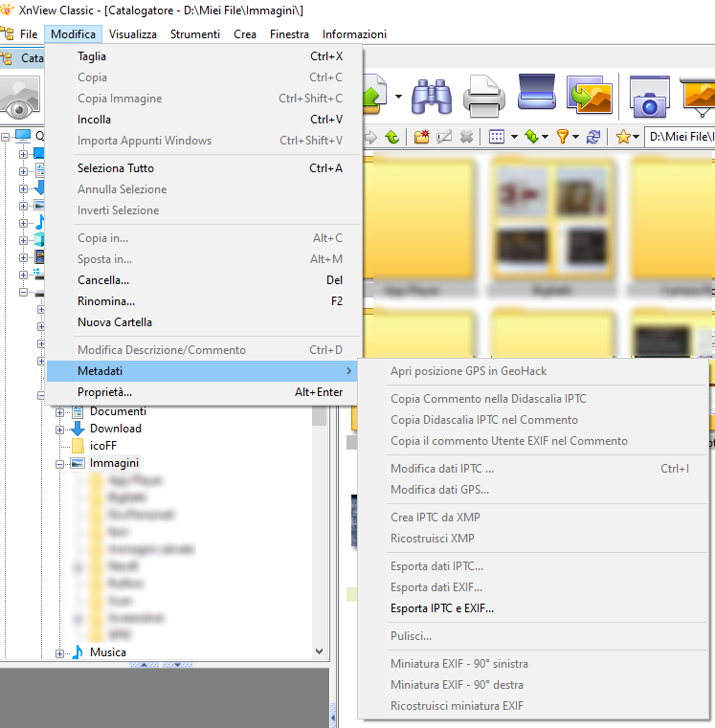The height and width of the screenshot is (728, 715).
Task: Open the Finestra menu
Action: click(x=289, y=34)
